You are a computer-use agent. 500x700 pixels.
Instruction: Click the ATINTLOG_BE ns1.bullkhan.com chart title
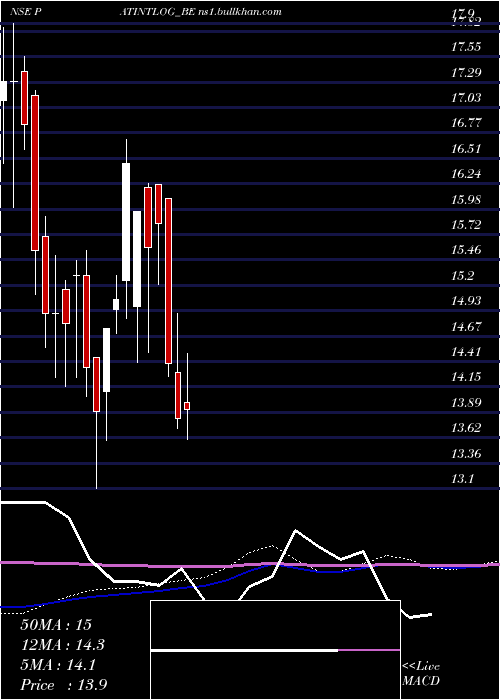(x=200, y=12)
